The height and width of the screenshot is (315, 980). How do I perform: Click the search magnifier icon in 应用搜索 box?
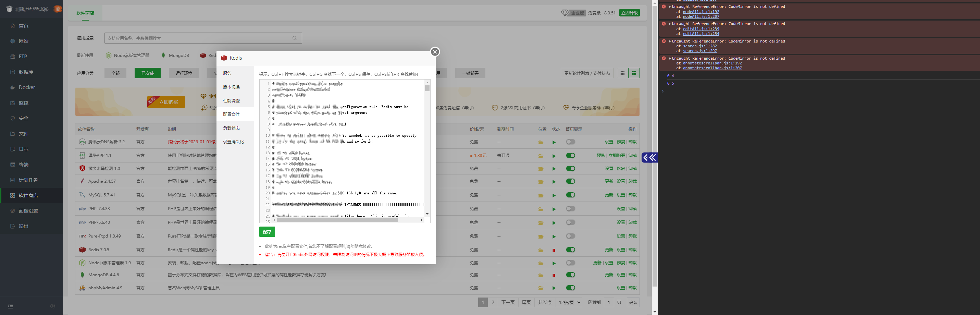[294, 38]
